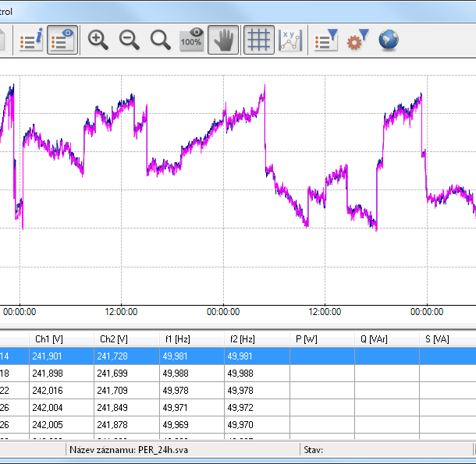Click the globe icon
Image resolution: width=476 pixels, height=464 pixels.
389,40
